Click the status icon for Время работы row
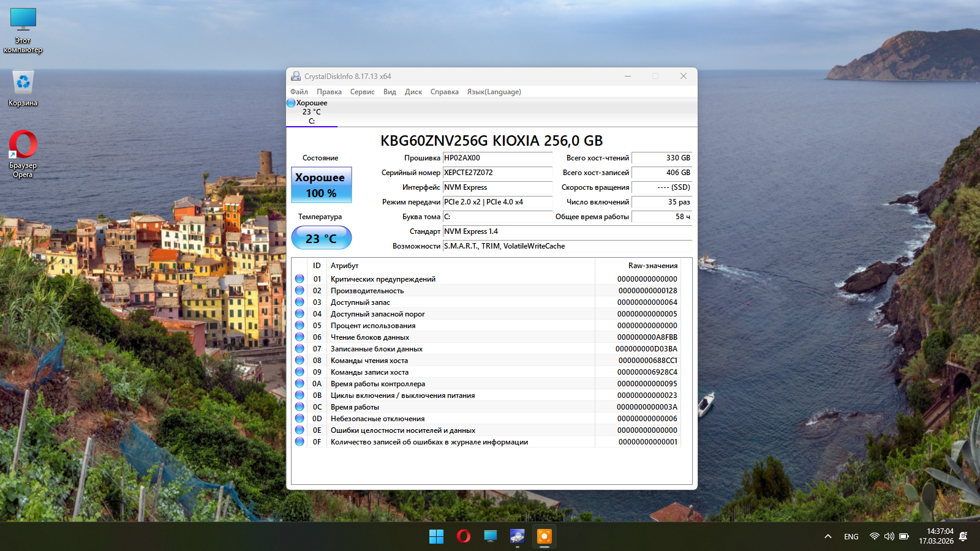Viewport: 980px width, 551px height. point(300,407)
